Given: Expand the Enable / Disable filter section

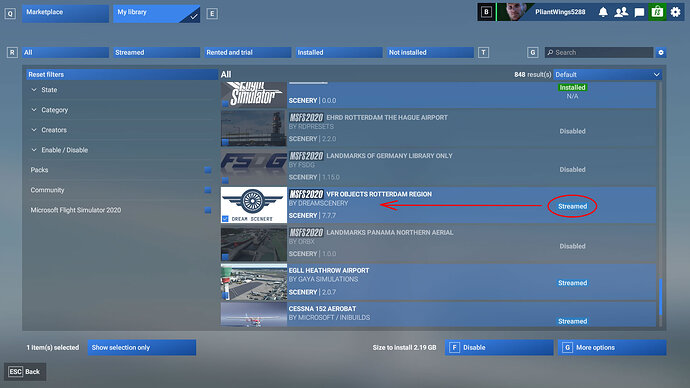Looking at the screenshot, I should click(121, 150).
